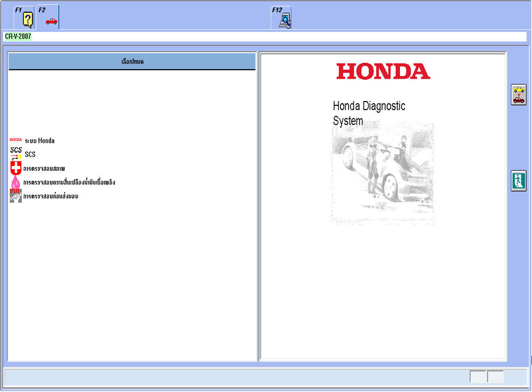Image resolution: width=532 pixels, height=392 pixels.
Task: Click the vehicle change icon with two cars
Action: [518, 95]
